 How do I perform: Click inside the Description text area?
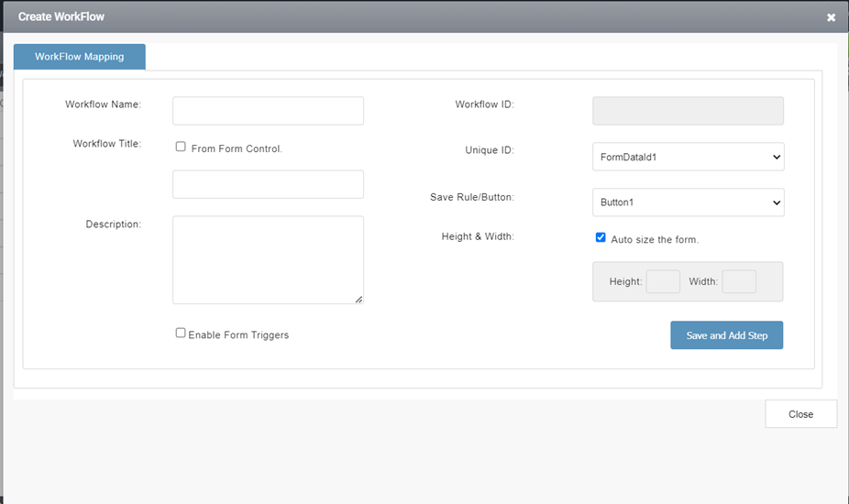tap(268, 260)
